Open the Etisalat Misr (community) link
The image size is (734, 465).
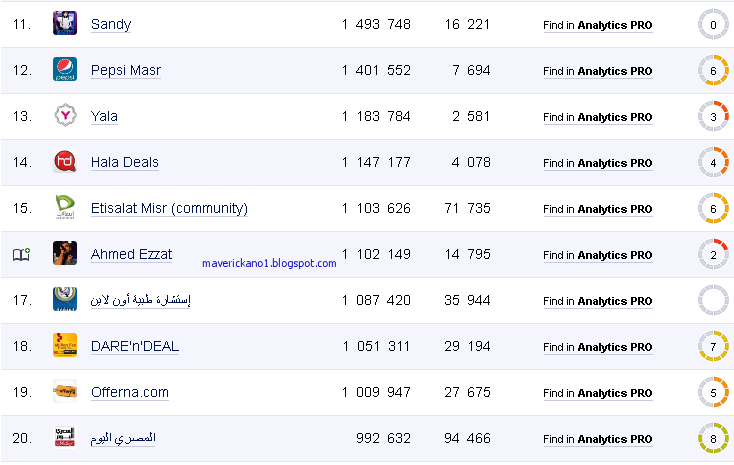(x=169, y=208)
